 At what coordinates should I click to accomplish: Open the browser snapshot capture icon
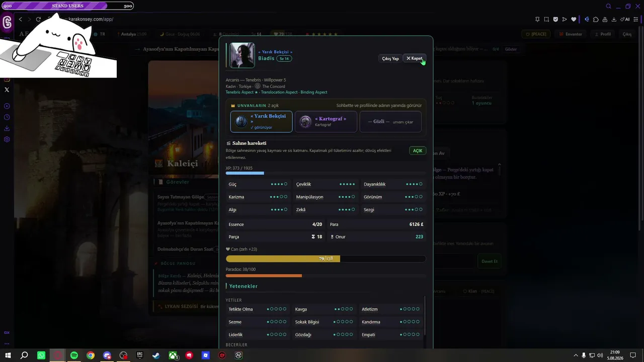546,19
